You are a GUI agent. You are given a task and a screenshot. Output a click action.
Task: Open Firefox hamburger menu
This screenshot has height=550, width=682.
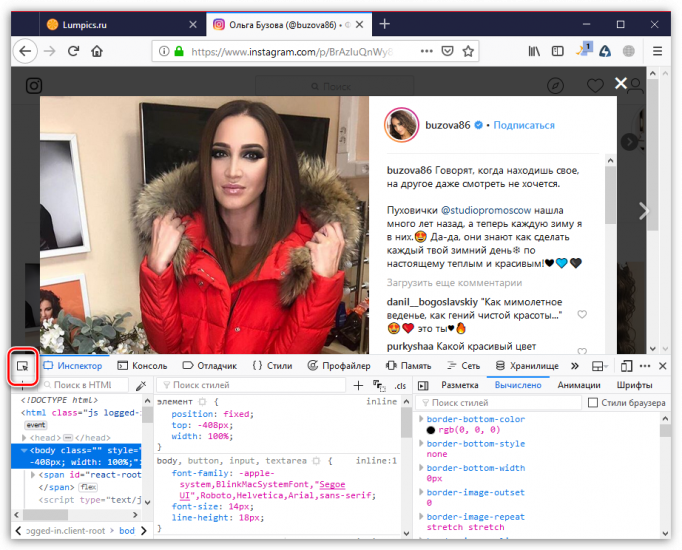tap(658, 51)
